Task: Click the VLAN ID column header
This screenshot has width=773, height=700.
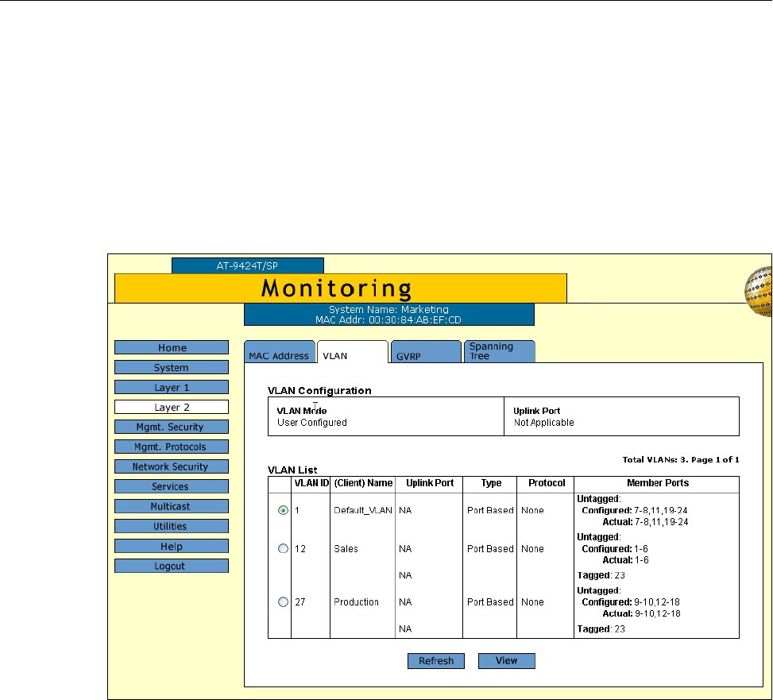Action: [311, 483]
